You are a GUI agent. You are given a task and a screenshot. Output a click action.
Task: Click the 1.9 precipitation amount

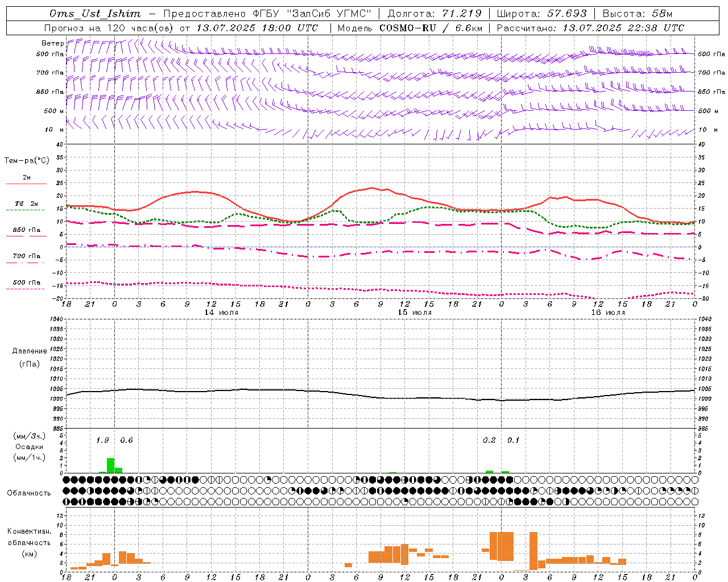(x=102, y=440)
